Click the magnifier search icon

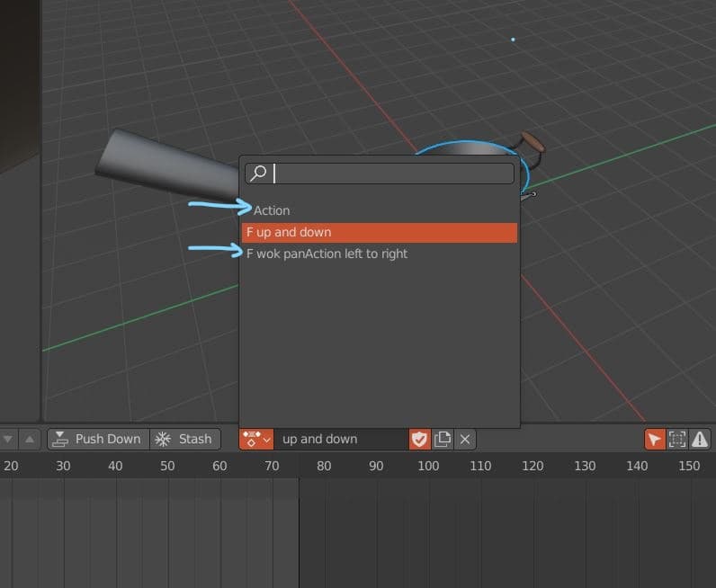(258, 173)
